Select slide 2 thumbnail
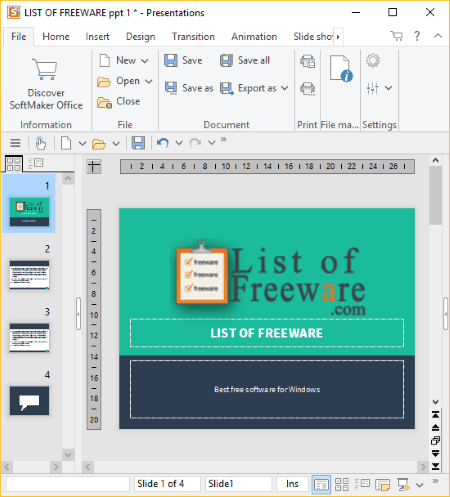Screen dimensions: 450x497 (29, 275)
